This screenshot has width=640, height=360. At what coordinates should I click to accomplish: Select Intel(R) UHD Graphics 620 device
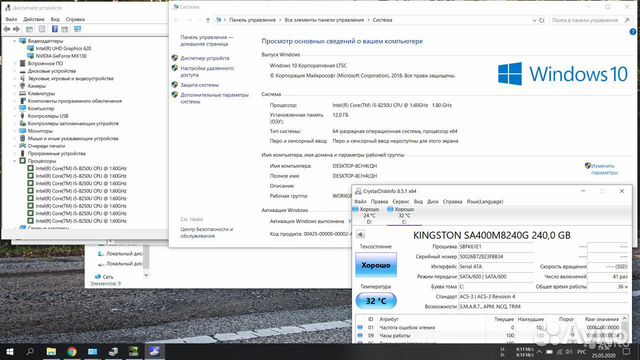point(63,49)
